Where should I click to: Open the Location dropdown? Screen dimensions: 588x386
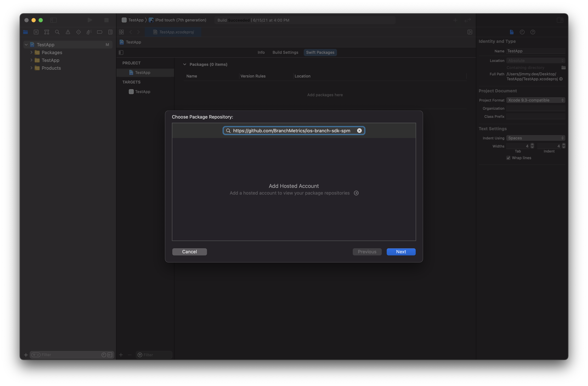click(x=536, y=61)
